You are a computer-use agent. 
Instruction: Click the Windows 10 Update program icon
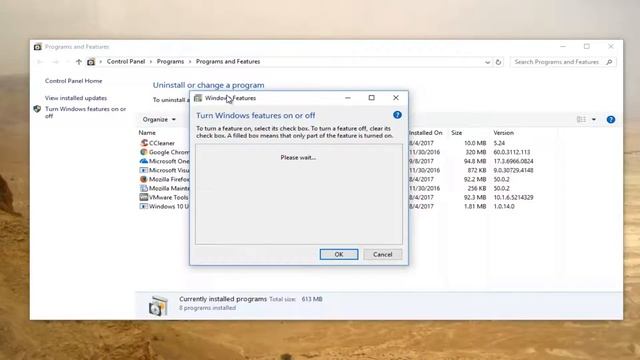(x=144, y=206)
